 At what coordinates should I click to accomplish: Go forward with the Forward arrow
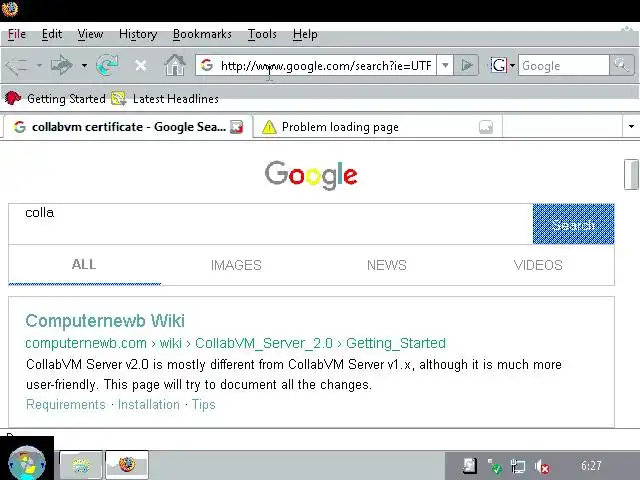click(61, 65)
